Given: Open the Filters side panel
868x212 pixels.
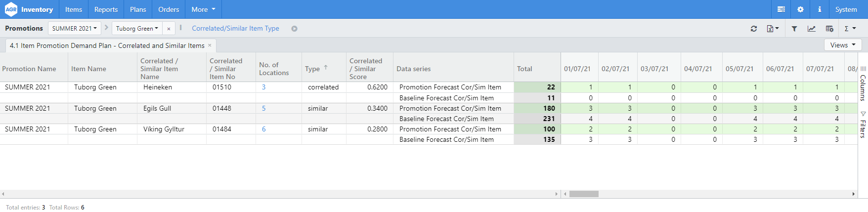Looking at the screenshot, I should (x=863, y=125).
